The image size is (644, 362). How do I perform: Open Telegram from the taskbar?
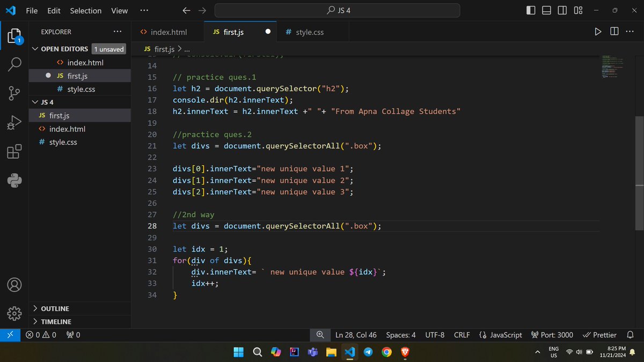coord(368,352)
